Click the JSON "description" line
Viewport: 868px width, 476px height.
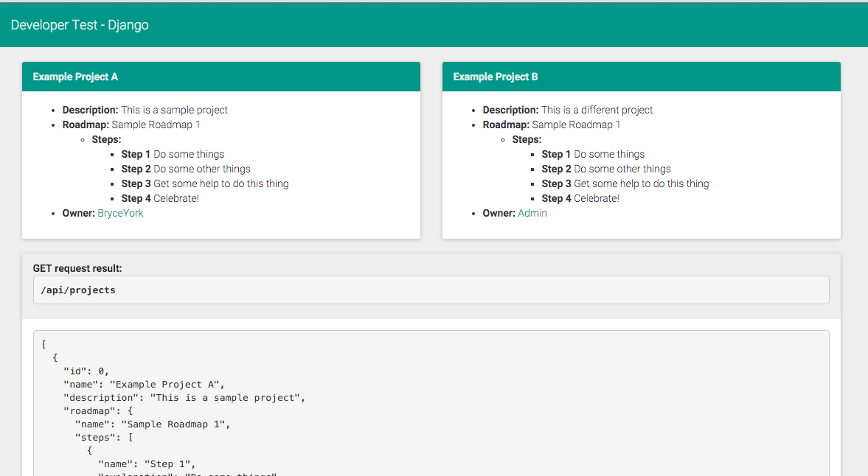pyautogui.click(x=184, y=398)
